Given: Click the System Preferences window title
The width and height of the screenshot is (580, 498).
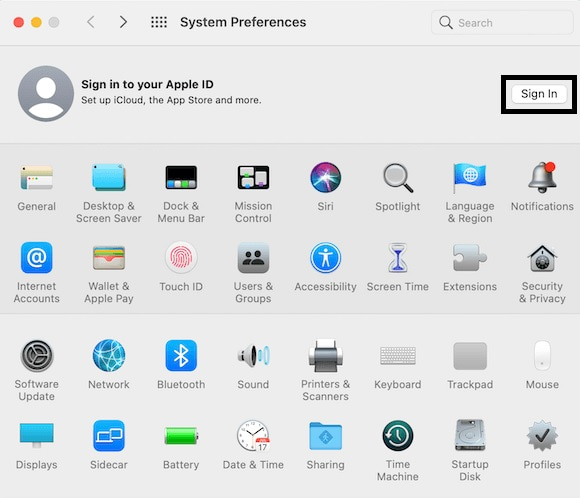Looking at the screenshot, I should 243,22.
